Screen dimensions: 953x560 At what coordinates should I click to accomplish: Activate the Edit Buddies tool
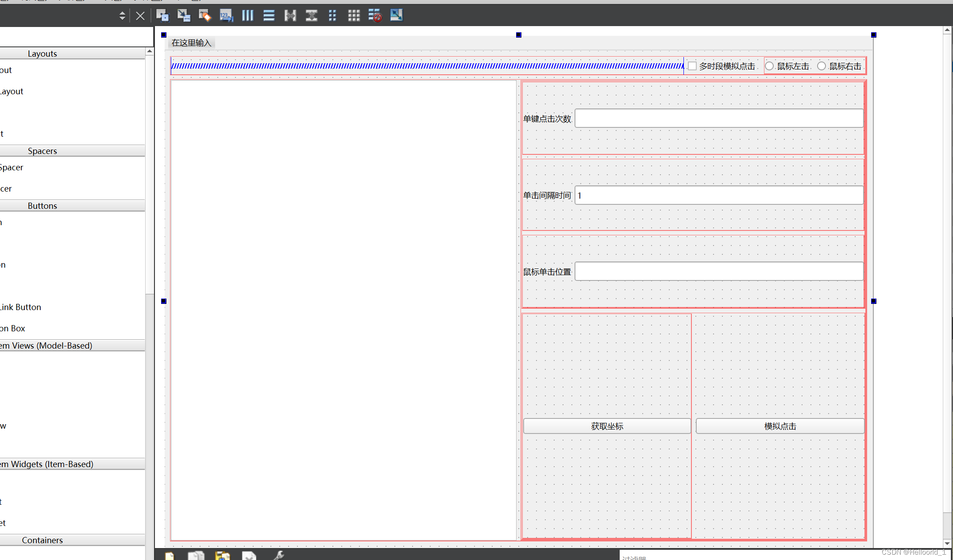click(204, 16)
